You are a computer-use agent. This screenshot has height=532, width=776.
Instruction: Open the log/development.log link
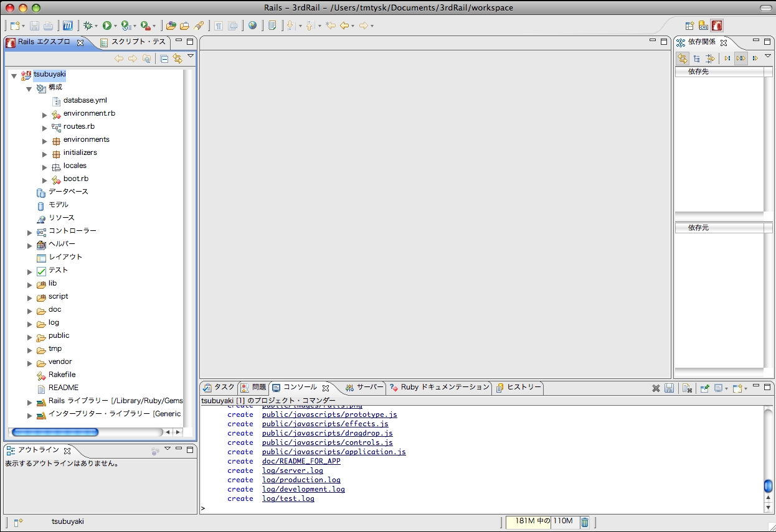303,489
